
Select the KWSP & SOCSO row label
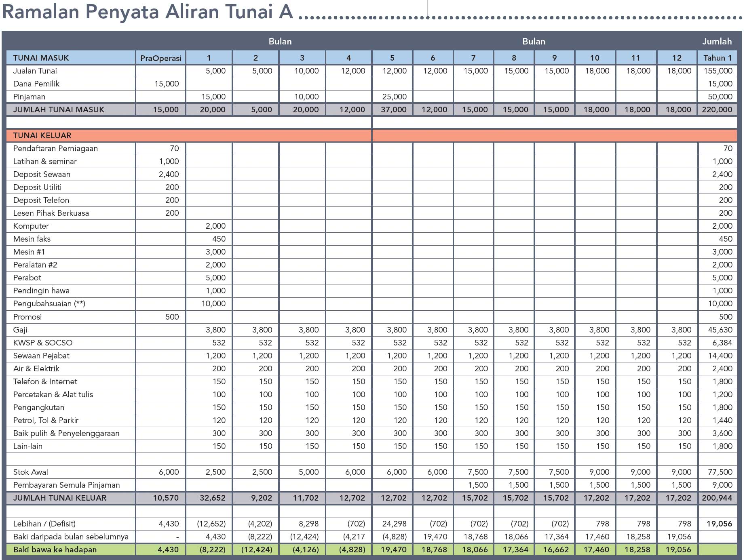[x=43, y=343]
